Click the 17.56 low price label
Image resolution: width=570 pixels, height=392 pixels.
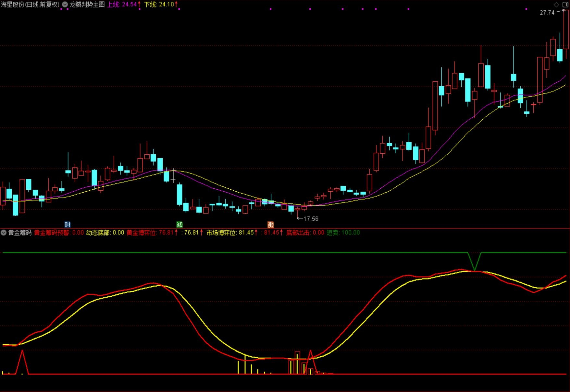tap(311, 219)
